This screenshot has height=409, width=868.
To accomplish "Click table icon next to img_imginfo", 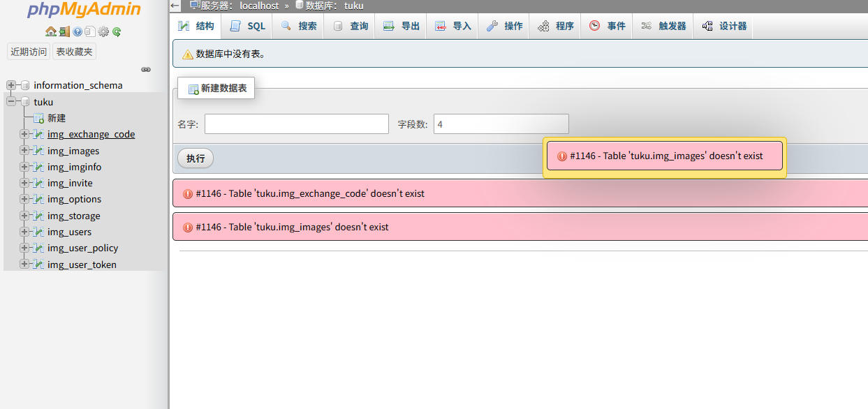I will (x=39, y=167).
